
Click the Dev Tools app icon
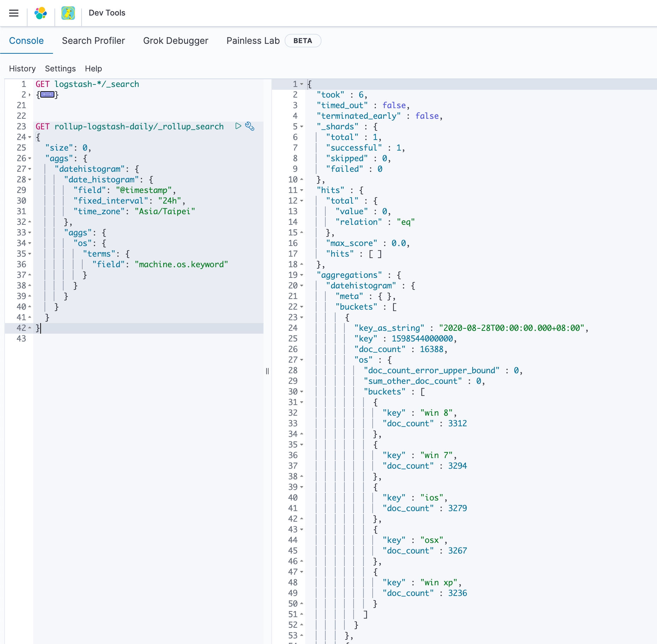coord(68,13)
